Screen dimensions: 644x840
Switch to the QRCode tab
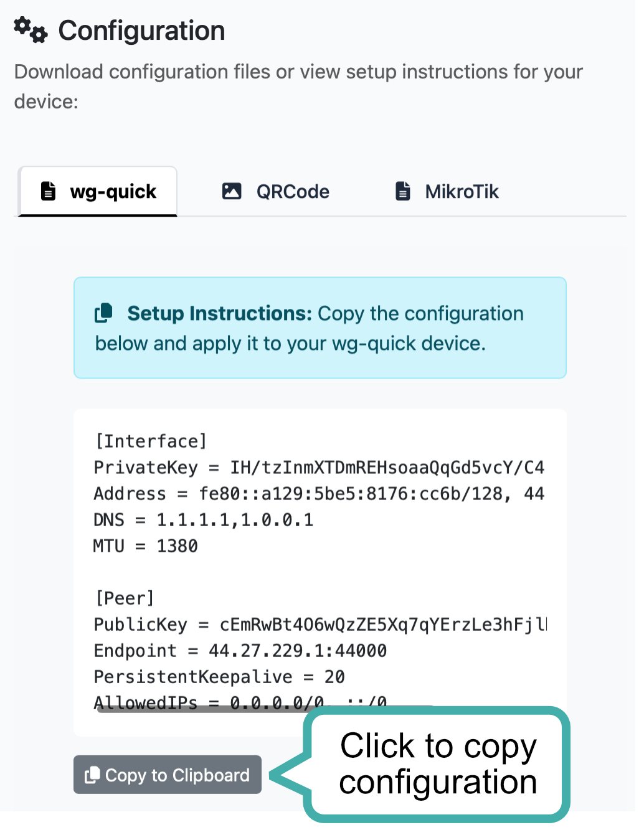click(293, 192)
